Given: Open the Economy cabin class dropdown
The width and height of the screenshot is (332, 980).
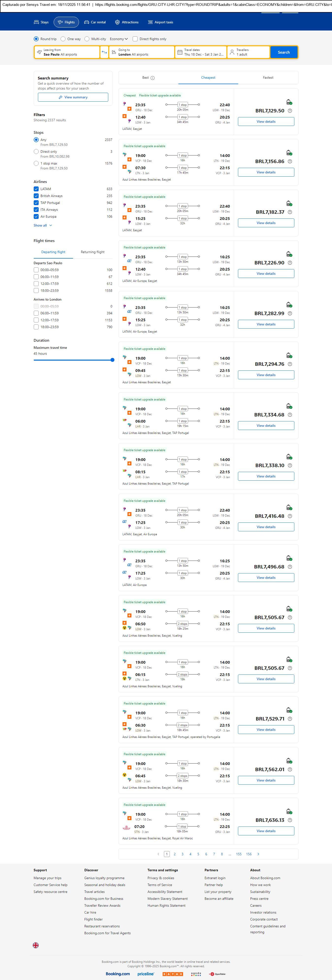Looking at the screenshot, I should [x=118, y=39].
